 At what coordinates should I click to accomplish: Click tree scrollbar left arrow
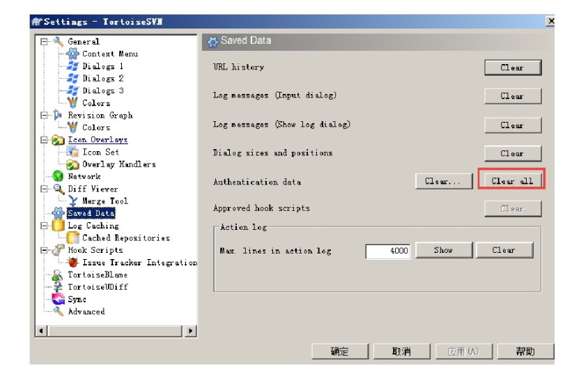[x=41, y=331]
